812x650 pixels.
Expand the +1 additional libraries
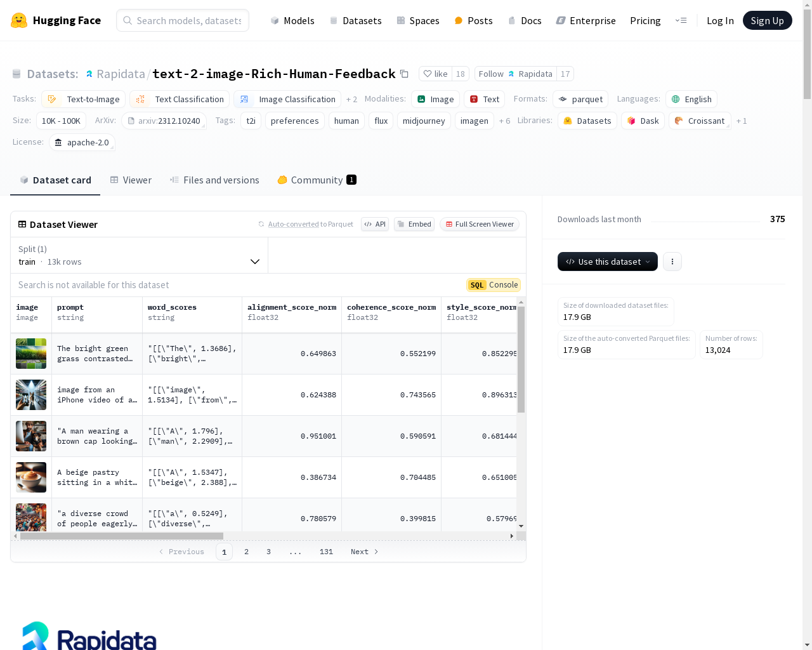742,121
